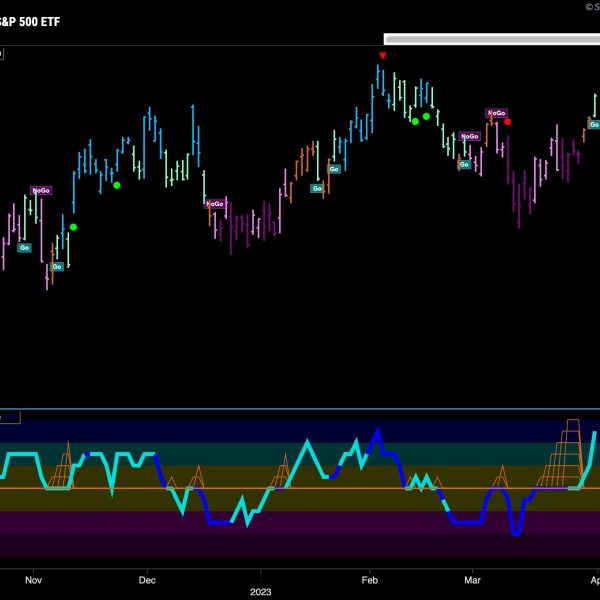Select the NoGo label in late February

[x=470, y=136]
